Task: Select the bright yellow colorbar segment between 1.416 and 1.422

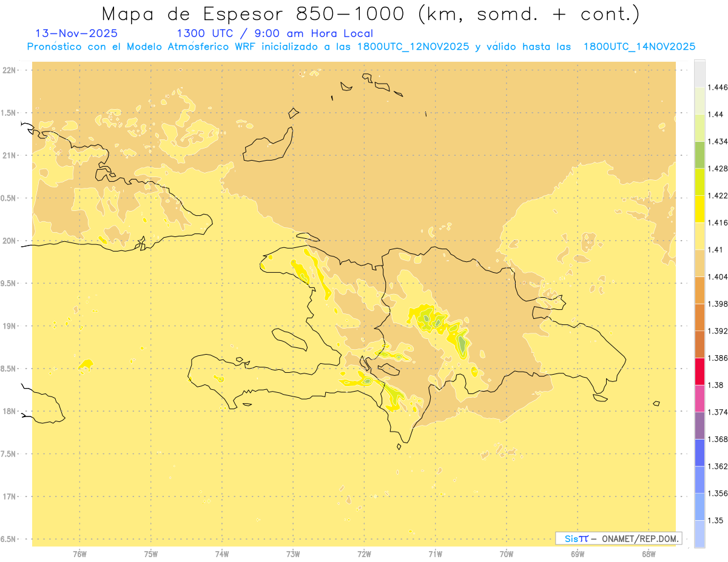Action: (x=699, y=209)
